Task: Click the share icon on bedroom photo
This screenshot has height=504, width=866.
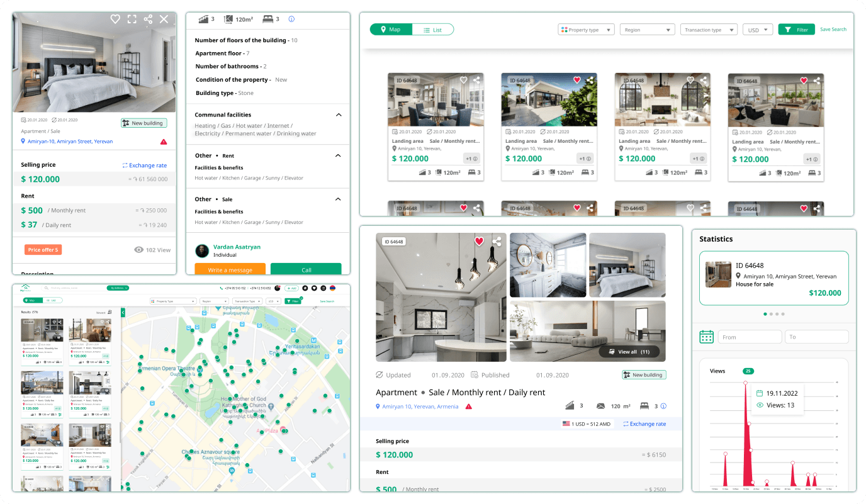Action: click(148, 20)
